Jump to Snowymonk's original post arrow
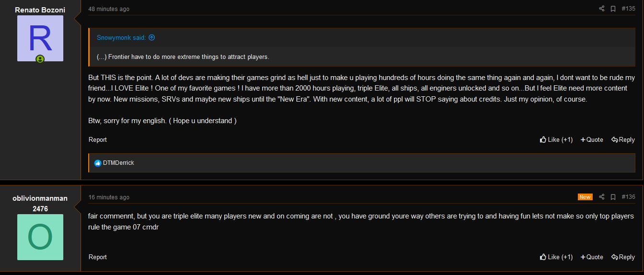 coord(152,37)
